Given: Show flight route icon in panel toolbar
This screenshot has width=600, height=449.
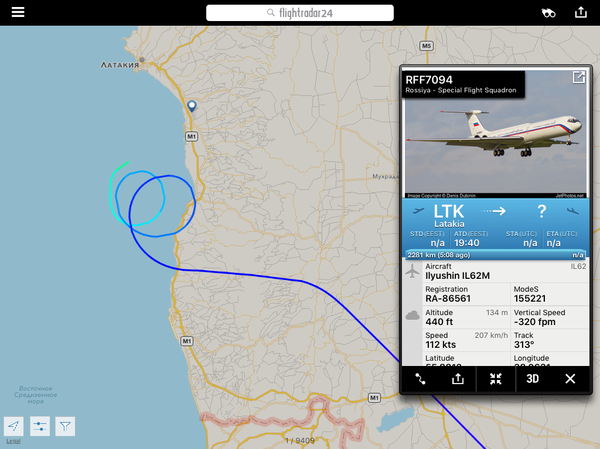Looking at the screenshot, I should [420, 379].
